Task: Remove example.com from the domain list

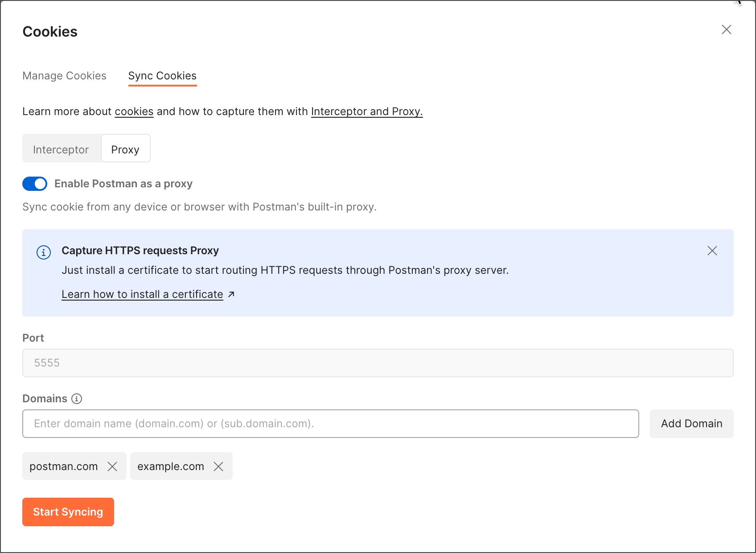Action: [218, 466]
